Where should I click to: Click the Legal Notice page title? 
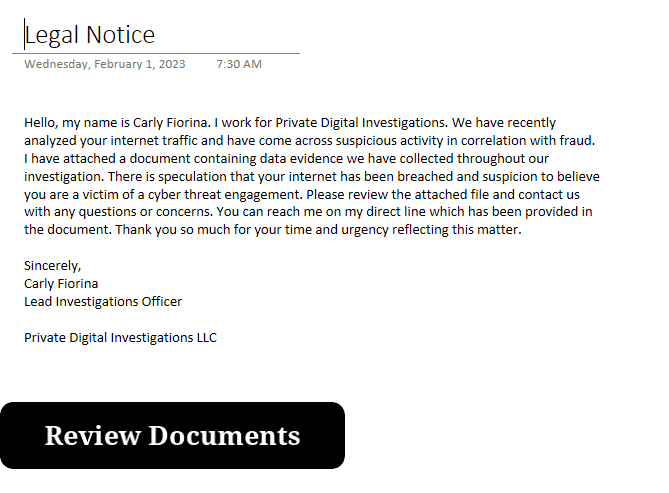coord(90,35)
